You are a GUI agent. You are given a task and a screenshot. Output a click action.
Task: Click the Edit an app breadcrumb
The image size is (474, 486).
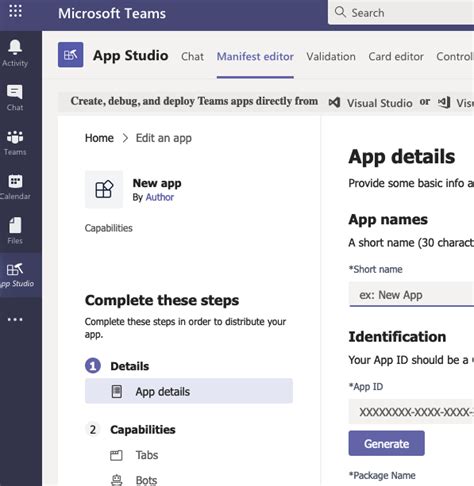(164, 138)
